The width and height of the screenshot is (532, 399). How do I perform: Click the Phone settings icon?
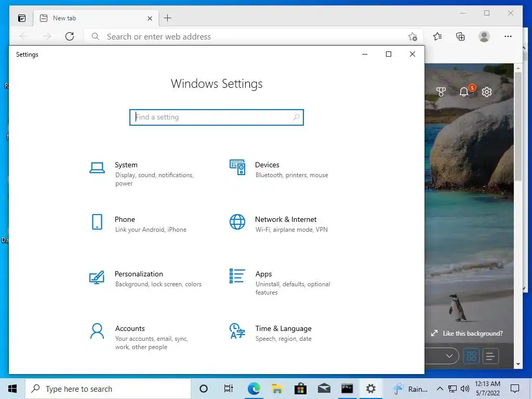(97, 222)
